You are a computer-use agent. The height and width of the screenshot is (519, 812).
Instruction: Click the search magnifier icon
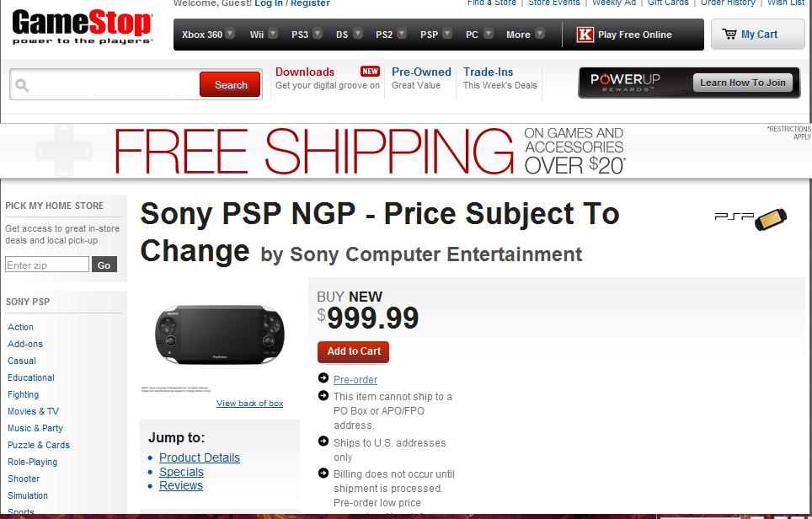coord(23,85)
